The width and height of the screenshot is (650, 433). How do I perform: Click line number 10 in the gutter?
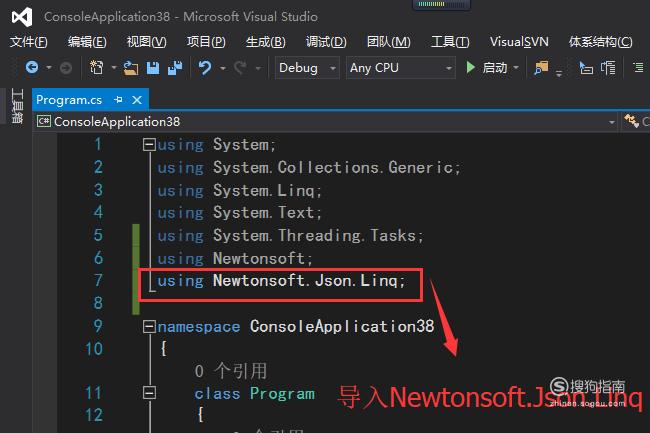[x=94, y=349]
